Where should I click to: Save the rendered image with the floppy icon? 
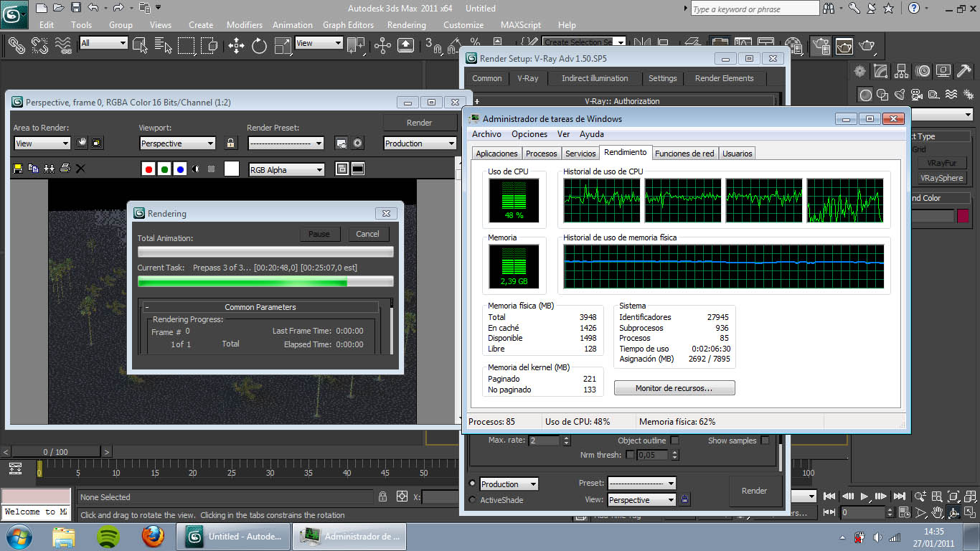pyautogui.click(x=19, y=169)
